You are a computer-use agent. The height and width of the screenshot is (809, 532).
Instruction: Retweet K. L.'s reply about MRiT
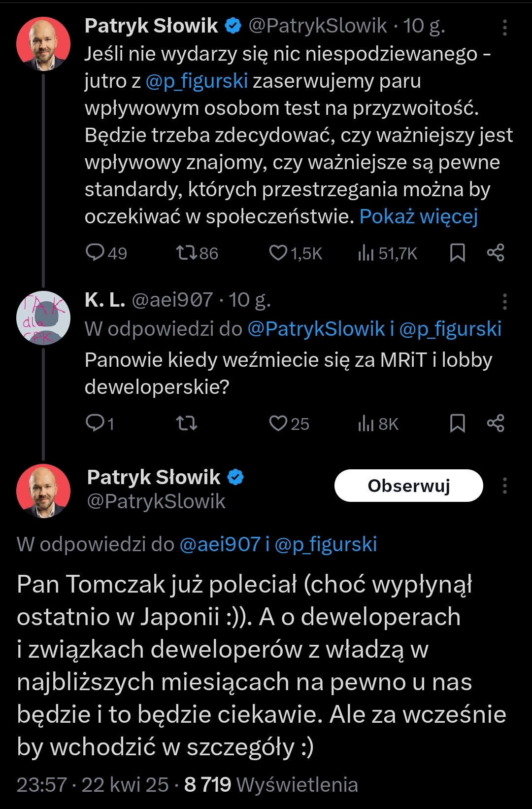tap(187, 423)
